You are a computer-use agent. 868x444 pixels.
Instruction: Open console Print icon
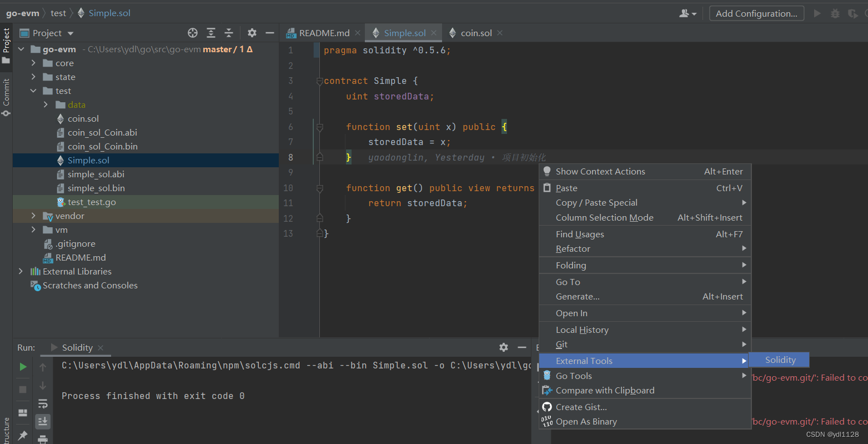(x=43, y=439)
